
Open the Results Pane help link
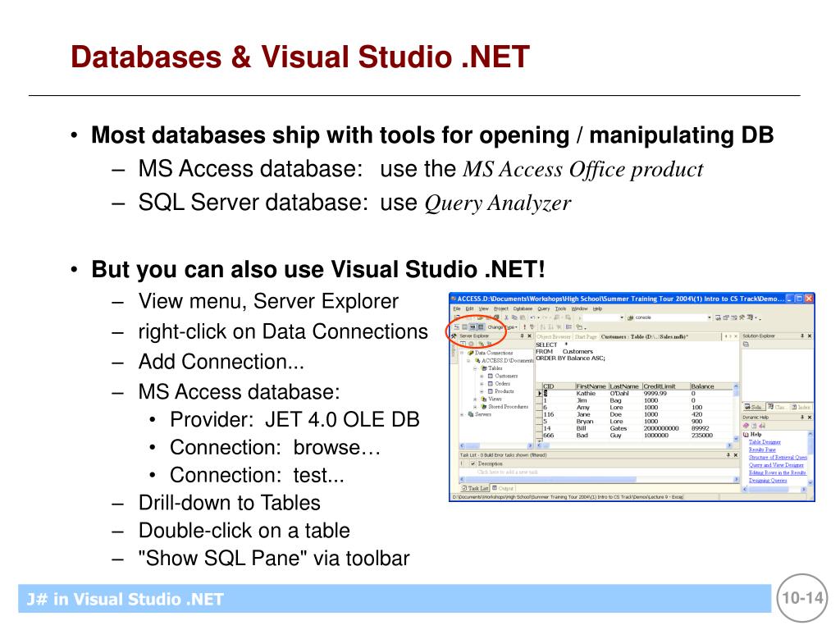click(x=762, y=450)
